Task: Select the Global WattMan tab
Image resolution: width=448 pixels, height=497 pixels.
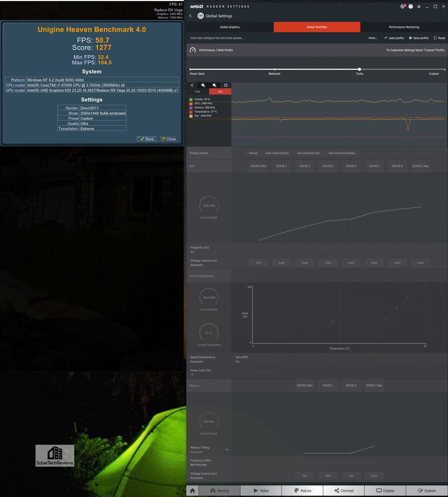Action: [317, 27]
